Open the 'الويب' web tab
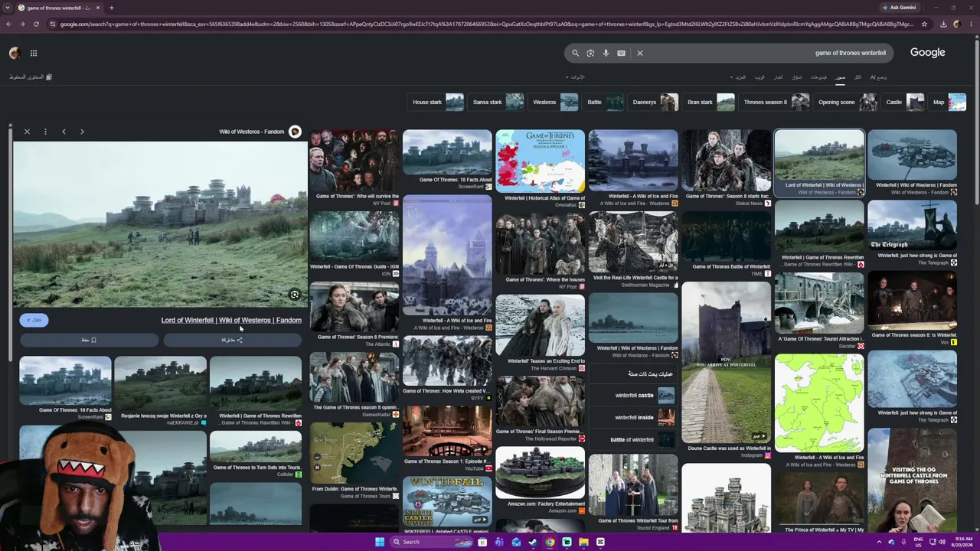 759,77
